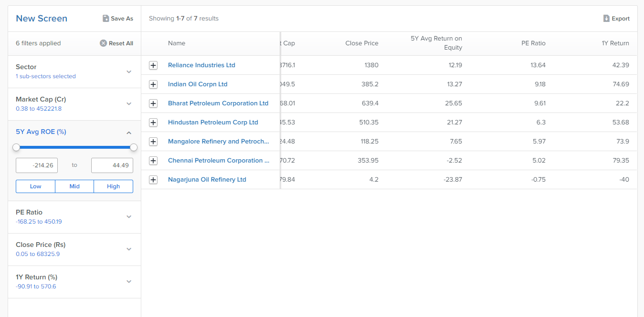Click the Export label
The image size is (644, 317).
click(x=621, y=19)
